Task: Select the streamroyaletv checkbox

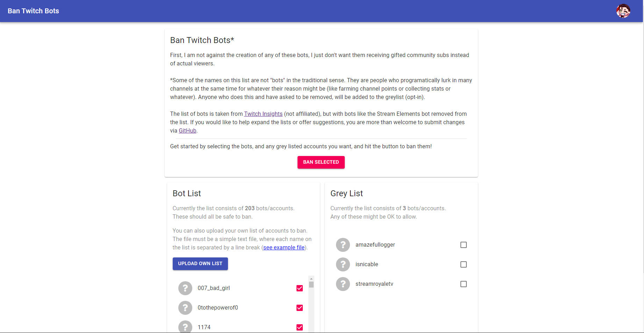Action: (464, 284)
